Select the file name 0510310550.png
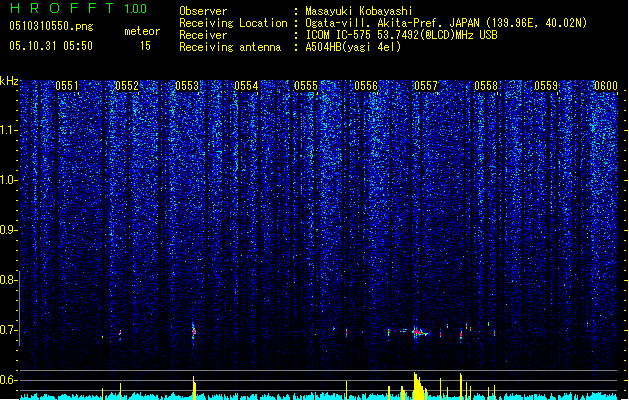Image resolution: width=629 pixels, height=400 pixels. pos(51,26)
